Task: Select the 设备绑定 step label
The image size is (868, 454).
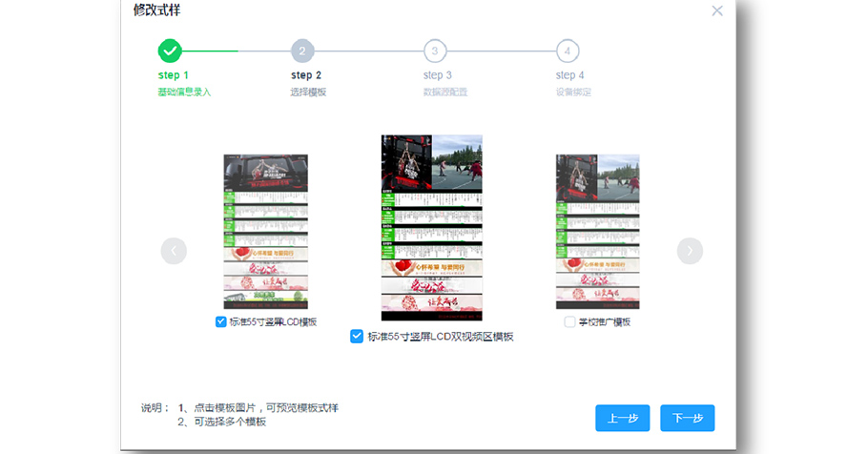Action: [573, 93]
